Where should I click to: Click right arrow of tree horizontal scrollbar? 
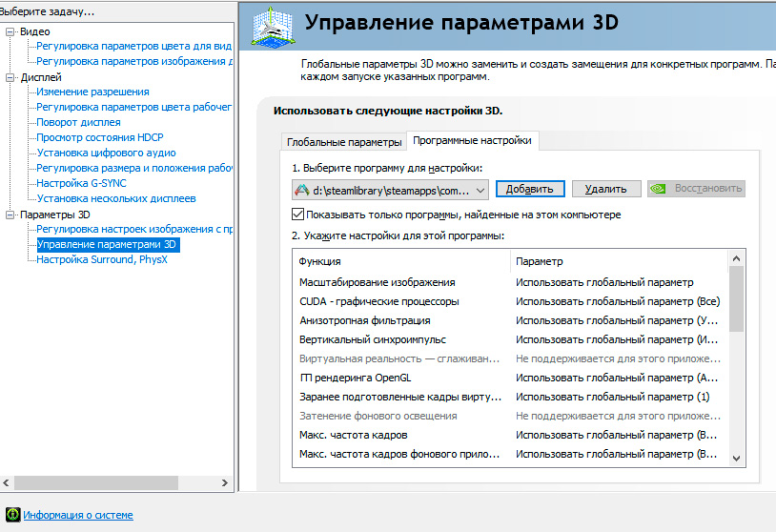(225, 483)
